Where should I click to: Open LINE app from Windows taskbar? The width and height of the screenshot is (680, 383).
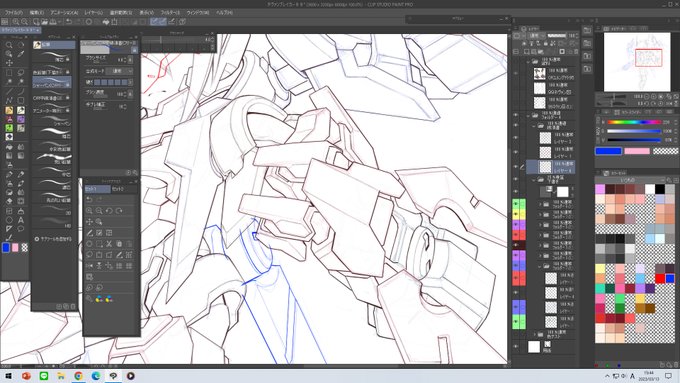44,376
